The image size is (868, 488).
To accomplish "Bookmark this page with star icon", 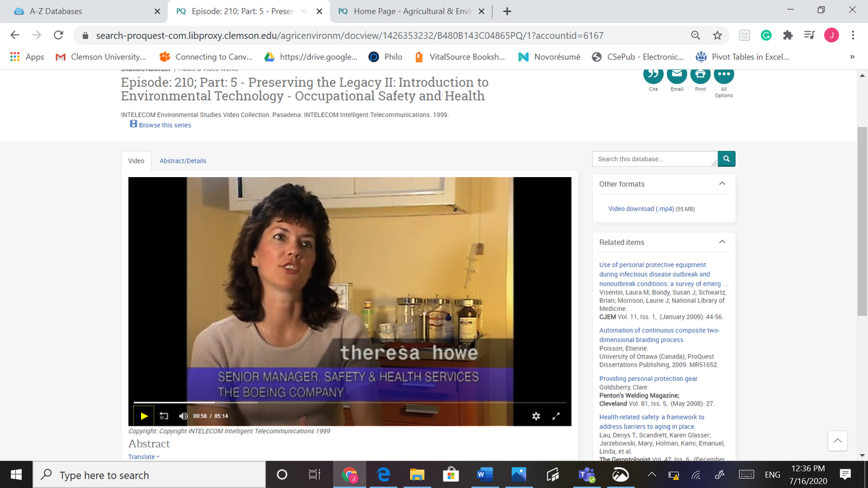I will point(718,35).
